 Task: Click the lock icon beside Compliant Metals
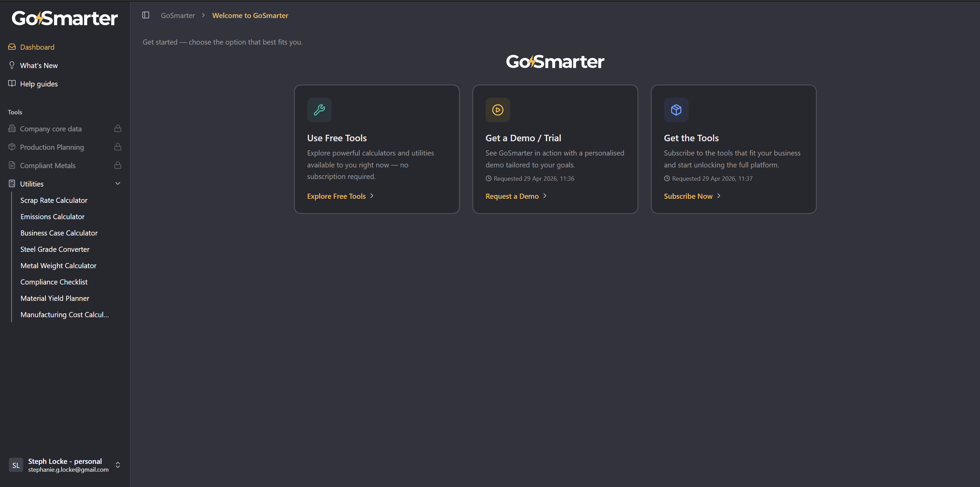pyautogui.click(x=117, y=165)
